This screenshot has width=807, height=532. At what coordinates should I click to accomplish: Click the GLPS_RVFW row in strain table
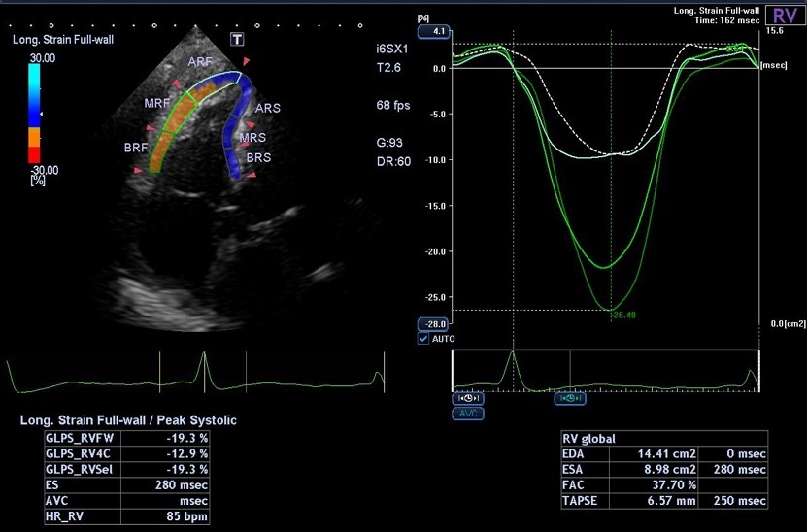coord(126,438)
